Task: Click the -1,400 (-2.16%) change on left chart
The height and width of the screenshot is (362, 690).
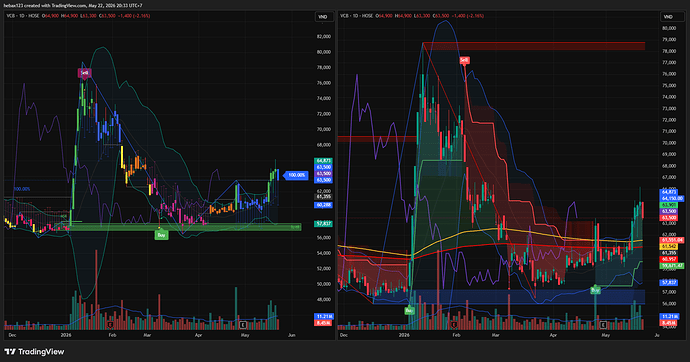Action: pos(133,16)
